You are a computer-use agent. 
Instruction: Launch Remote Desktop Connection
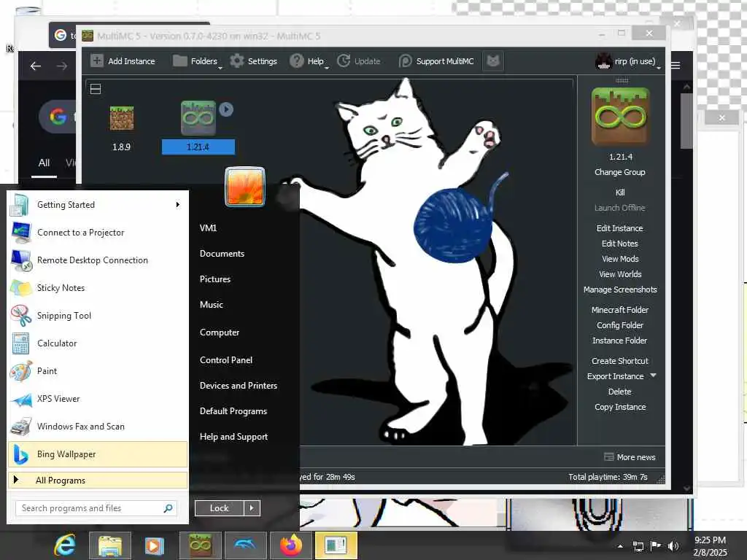[x=98, y=260]
